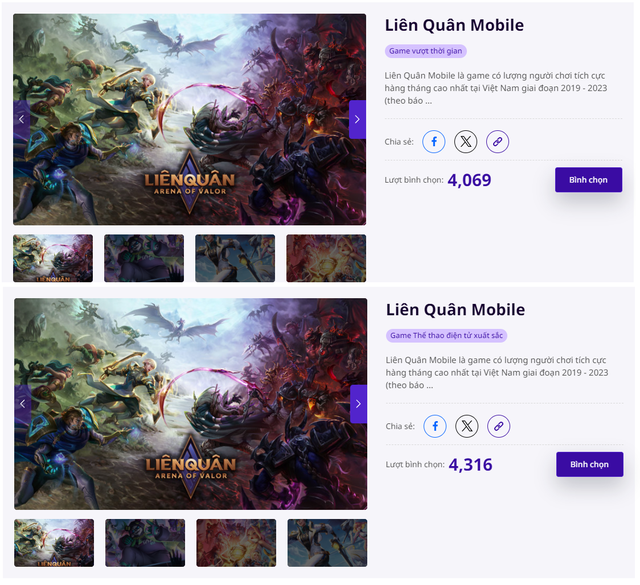Share on X in the 4,316 votes card

point(467,426)
